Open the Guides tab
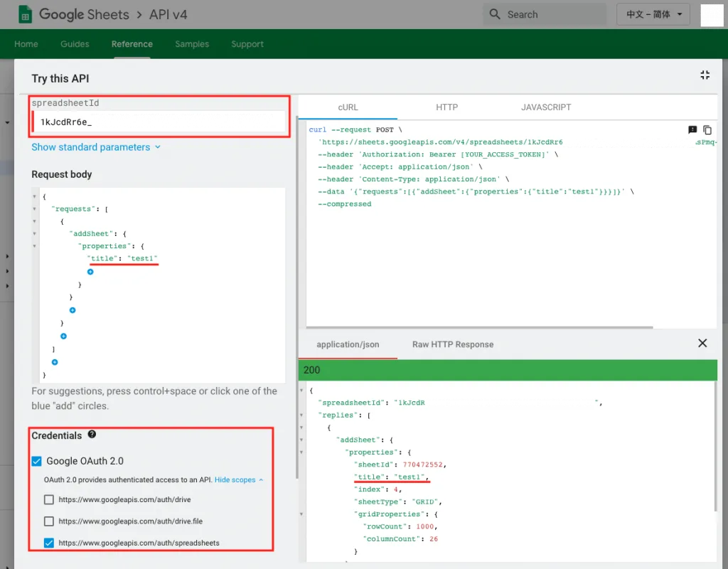 point(75,44)
